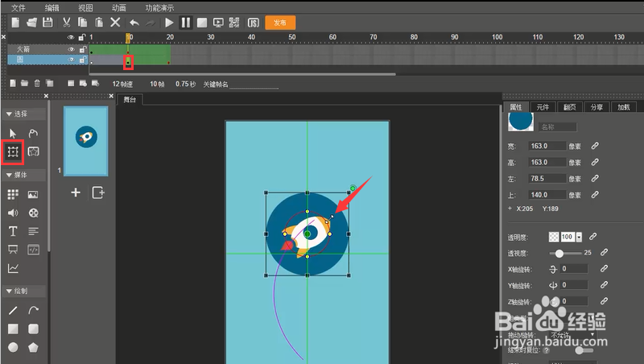Paste from the clipboard
The image size is (644, 364).
pos(99,23)
